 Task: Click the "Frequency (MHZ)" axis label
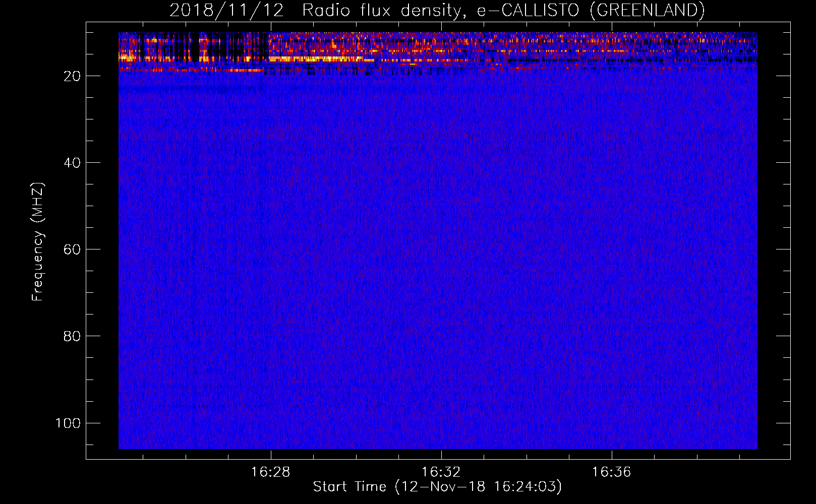click(x=38, y=241)
